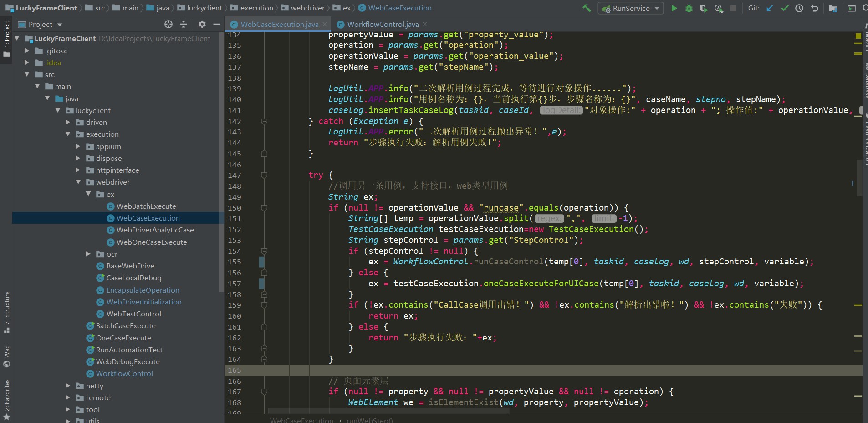The height and width of the screenshot is (423, 868).
Task: Expand the netty package
Action: pyautogui.click(x=68, y=386)
